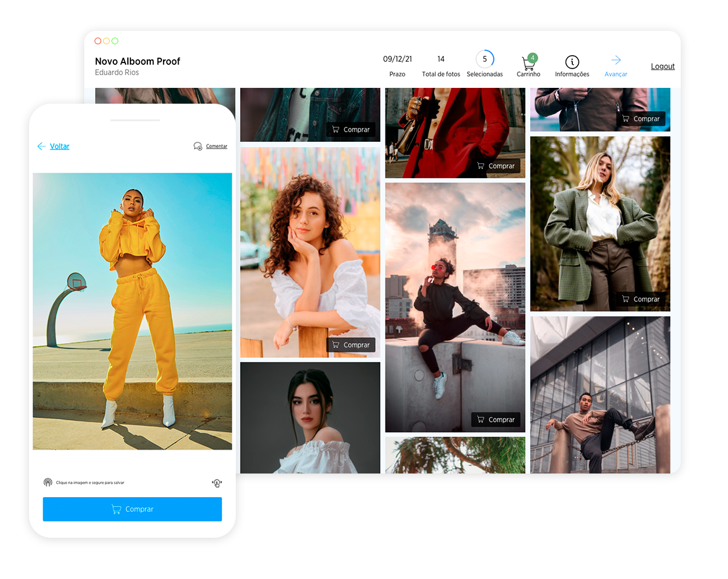Screen dimensions: 728x579
Task: Tap the back arrow beside Voltar
Action: click(x=41, y=146)
